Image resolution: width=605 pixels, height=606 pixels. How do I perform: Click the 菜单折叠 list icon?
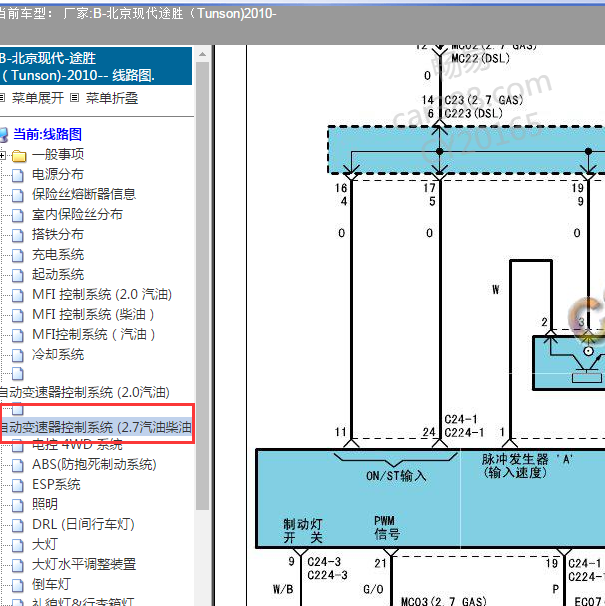[x=75, y=98]
